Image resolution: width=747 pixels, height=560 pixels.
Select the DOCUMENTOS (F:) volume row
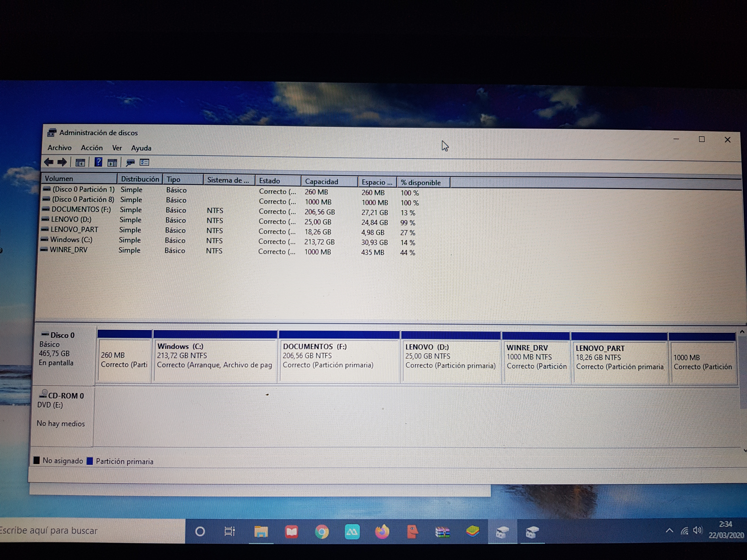(x=81, y=210)
